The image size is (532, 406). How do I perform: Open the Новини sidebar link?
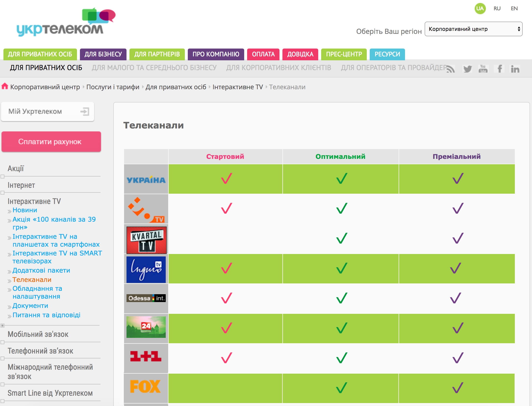(25, 210)
